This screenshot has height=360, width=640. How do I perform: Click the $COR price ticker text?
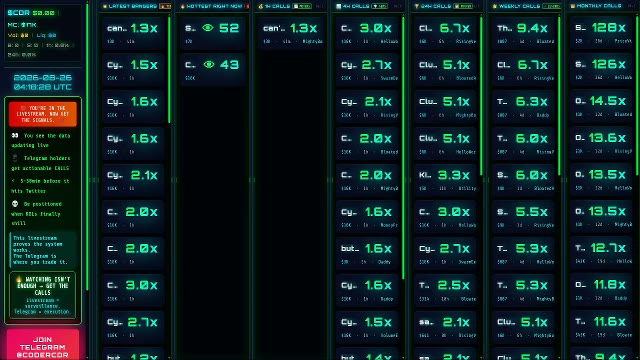pyautogui.click(x=31, y=13)
